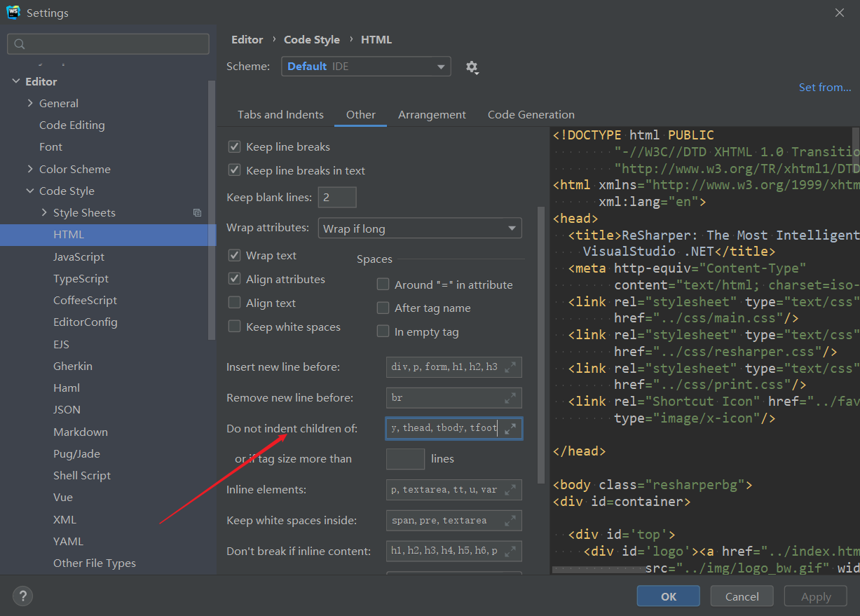Enable Keep white spaces checkbox

(235, 327)
